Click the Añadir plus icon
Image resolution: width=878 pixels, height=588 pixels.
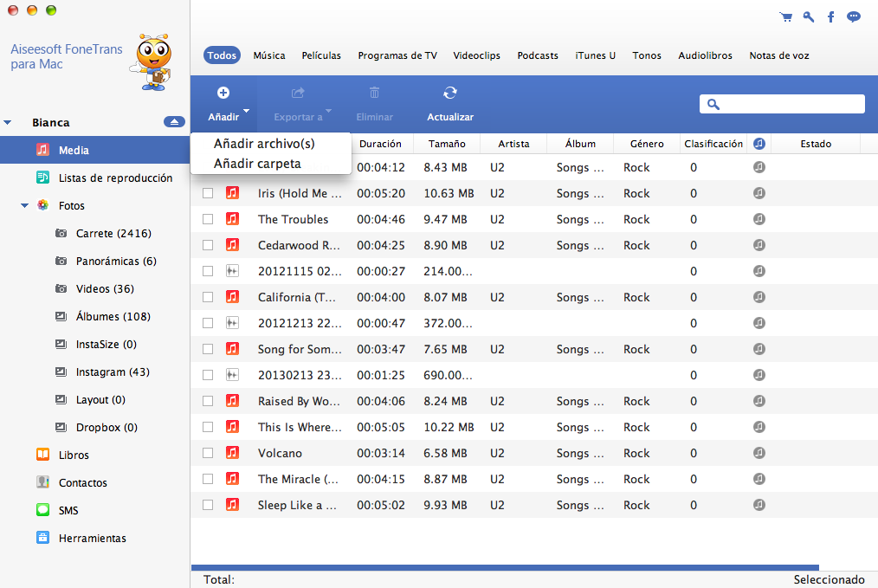[223, 93]
